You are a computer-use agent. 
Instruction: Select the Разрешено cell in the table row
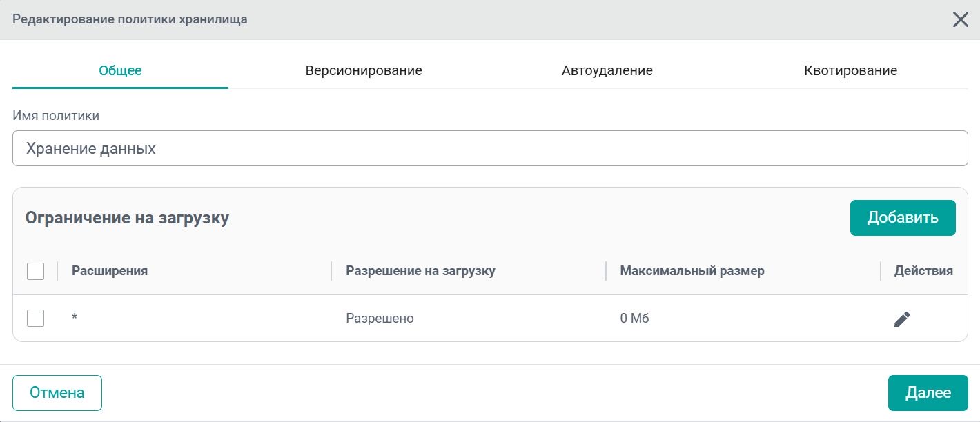pyautogui.click(x=380, y=319)
